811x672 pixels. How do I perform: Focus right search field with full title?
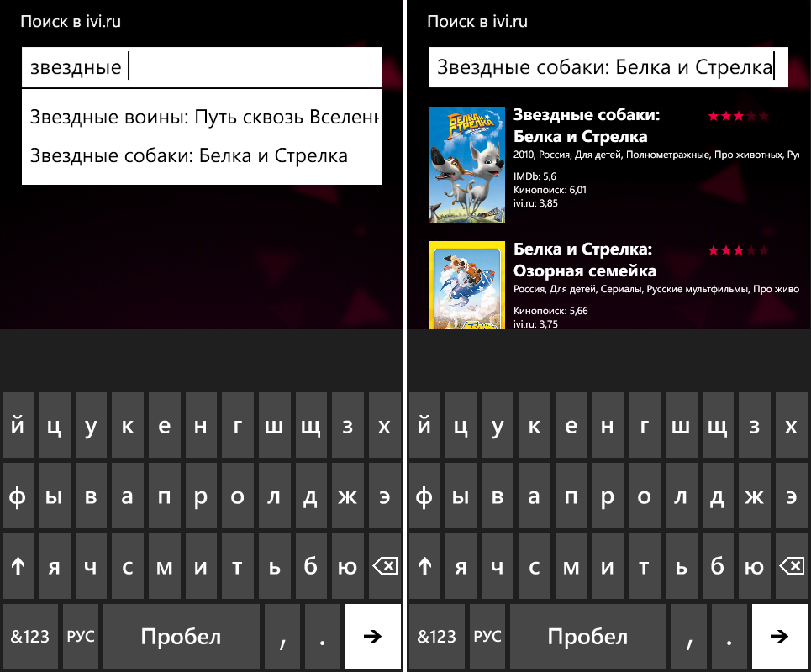point(608,67)
